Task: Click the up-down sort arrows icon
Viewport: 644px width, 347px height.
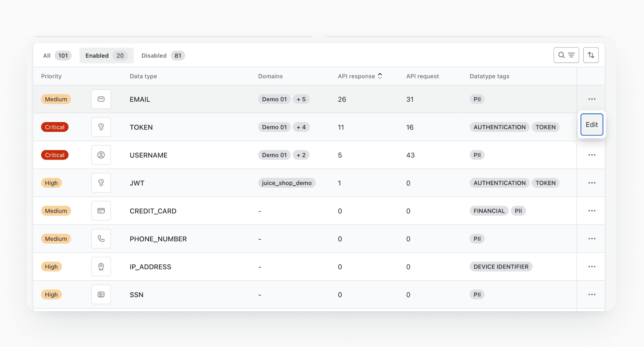Action: pos(591,55)
